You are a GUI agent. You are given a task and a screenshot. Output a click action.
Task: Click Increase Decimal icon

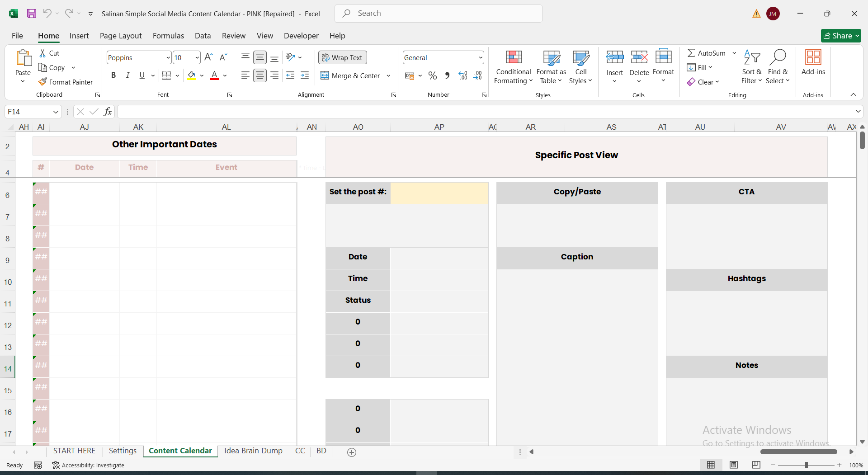[463, 75]
